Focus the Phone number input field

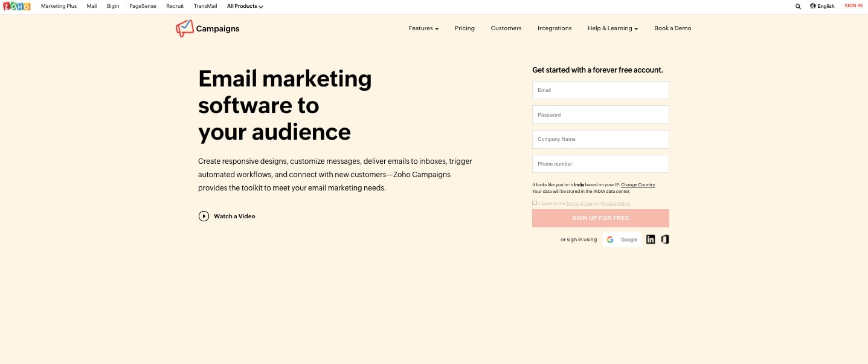pyautogui.click(x=600, y=164)
